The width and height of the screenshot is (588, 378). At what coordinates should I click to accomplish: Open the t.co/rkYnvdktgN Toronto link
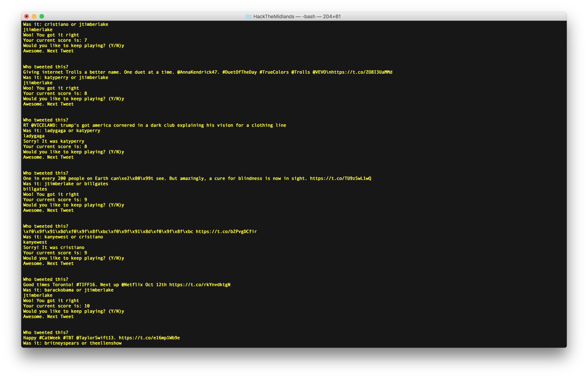point(200,285)
